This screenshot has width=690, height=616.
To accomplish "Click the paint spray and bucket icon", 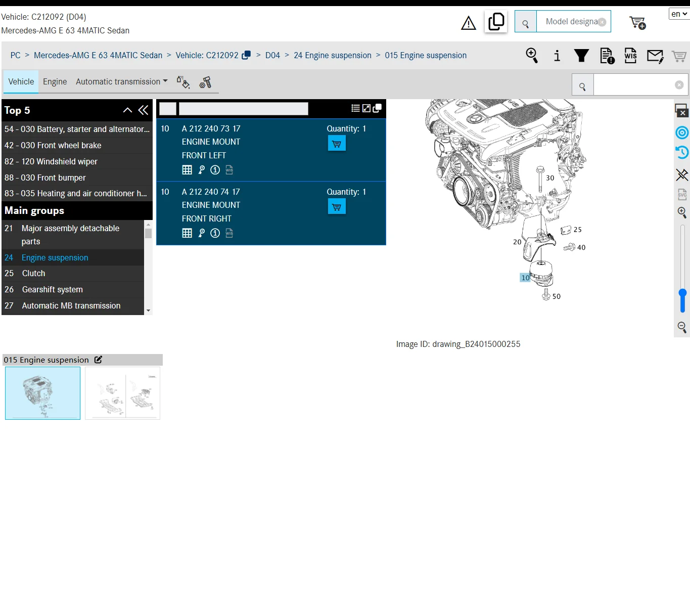I will pyautogui.click(x=183, y=82).
